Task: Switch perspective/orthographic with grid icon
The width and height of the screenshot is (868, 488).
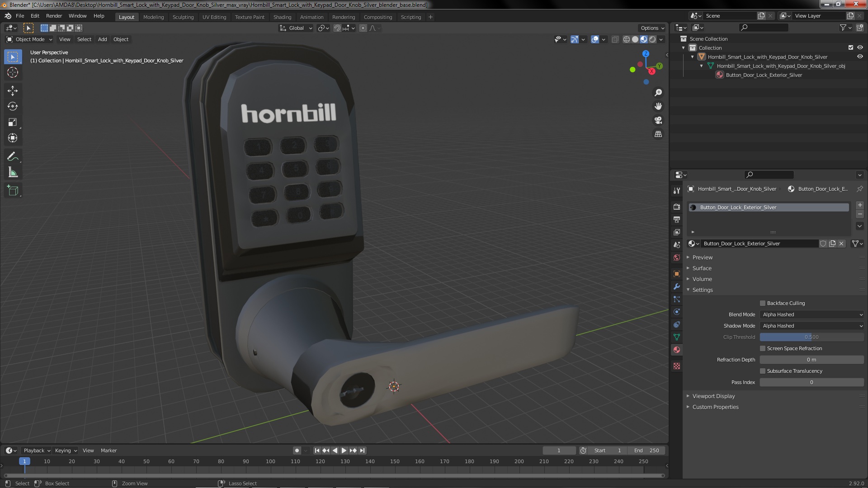Action: point(658,134)
